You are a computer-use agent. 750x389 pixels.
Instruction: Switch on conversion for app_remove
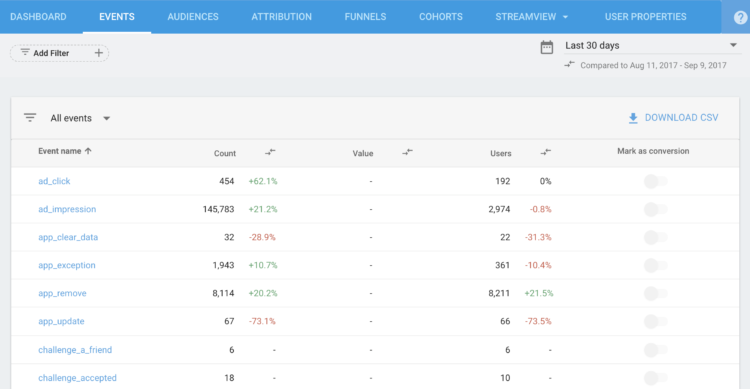(x=655, y=293)
